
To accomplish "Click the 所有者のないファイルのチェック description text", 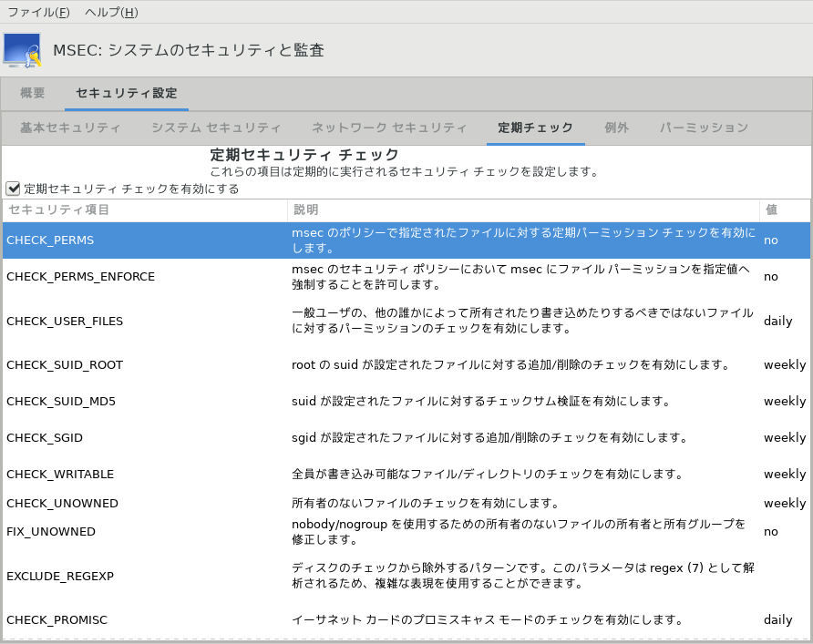I will pos(425,503).
